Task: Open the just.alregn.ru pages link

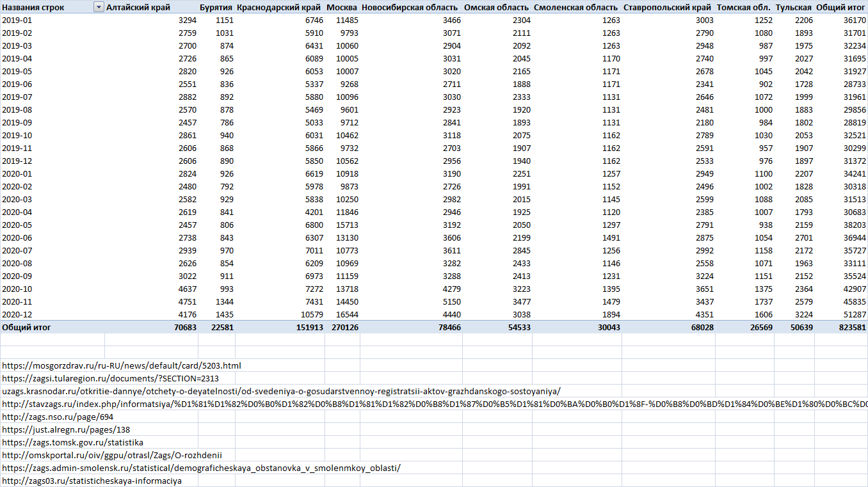Action: tap(66, 429)
